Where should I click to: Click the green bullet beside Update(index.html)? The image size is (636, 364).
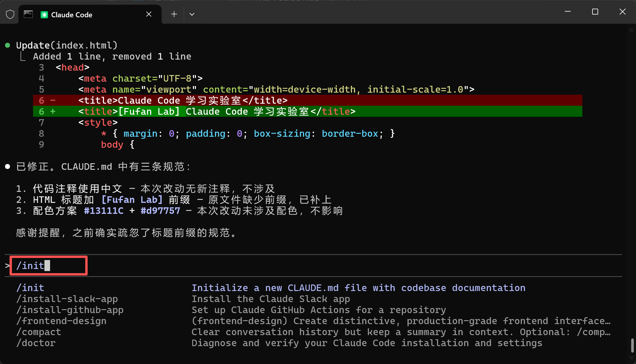pos(8,45)
